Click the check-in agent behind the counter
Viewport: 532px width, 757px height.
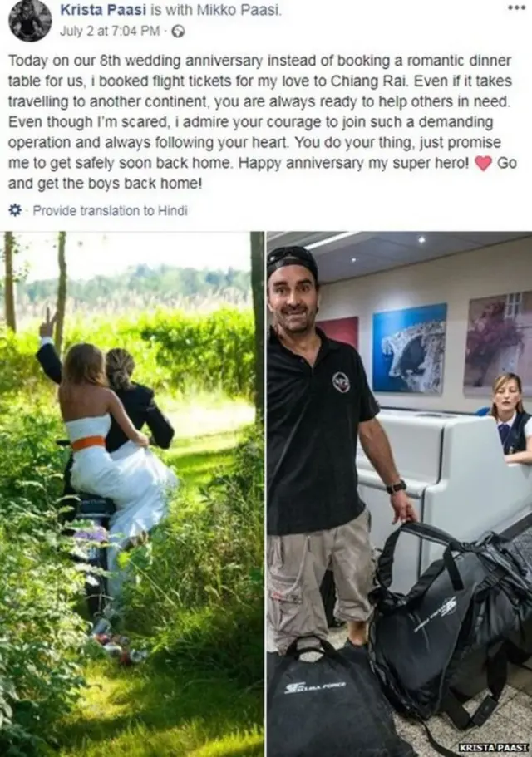510,418
